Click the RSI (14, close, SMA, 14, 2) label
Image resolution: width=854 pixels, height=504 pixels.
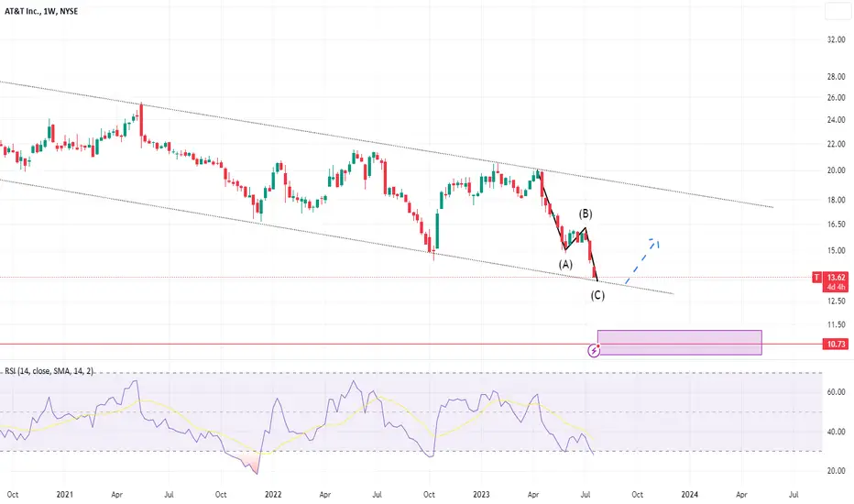(x=49, y=371)
